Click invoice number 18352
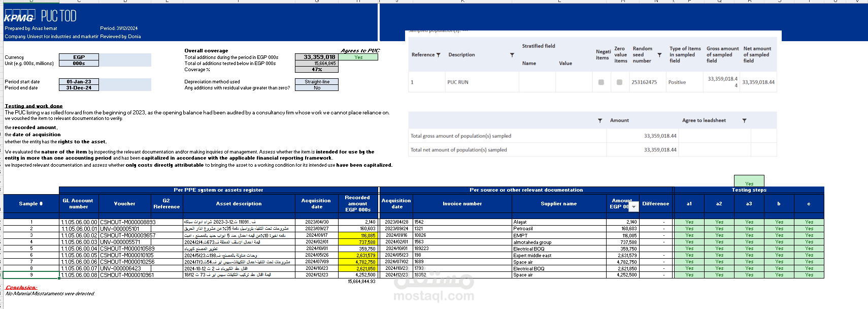The height and width of the screenshot is (309, 868). coord(420,275)
